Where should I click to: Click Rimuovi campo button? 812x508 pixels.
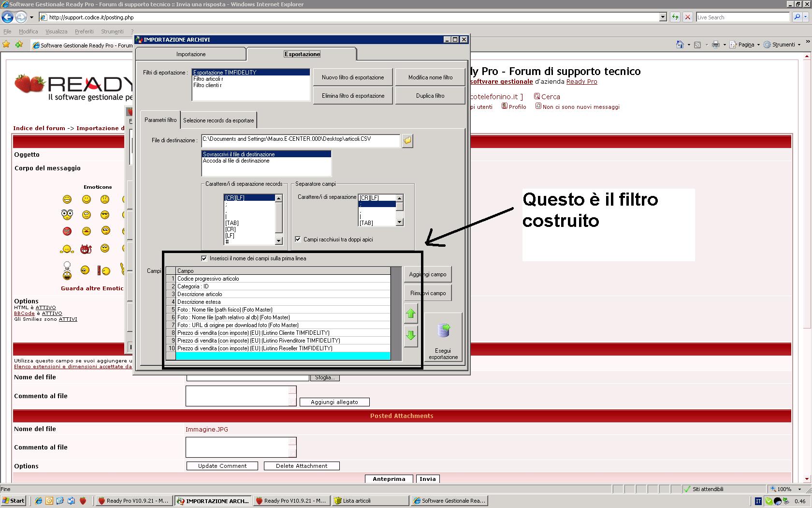[x=428, y=293]
